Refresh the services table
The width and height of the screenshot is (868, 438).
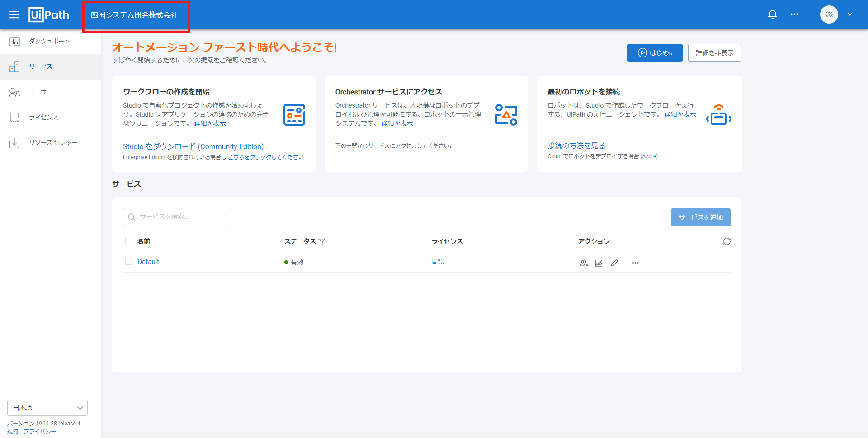726,241
